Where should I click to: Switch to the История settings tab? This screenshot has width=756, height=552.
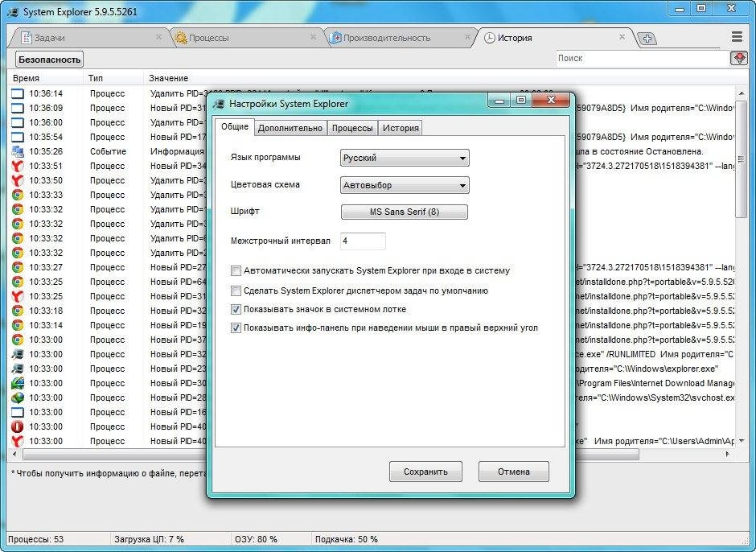pos(401,128)
